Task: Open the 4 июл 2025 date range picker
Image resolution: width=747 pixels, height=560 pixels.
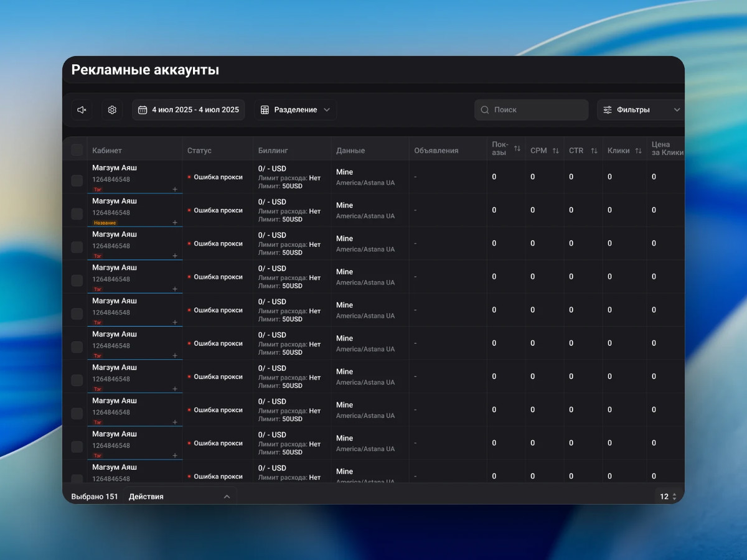Action: point(189,110)
